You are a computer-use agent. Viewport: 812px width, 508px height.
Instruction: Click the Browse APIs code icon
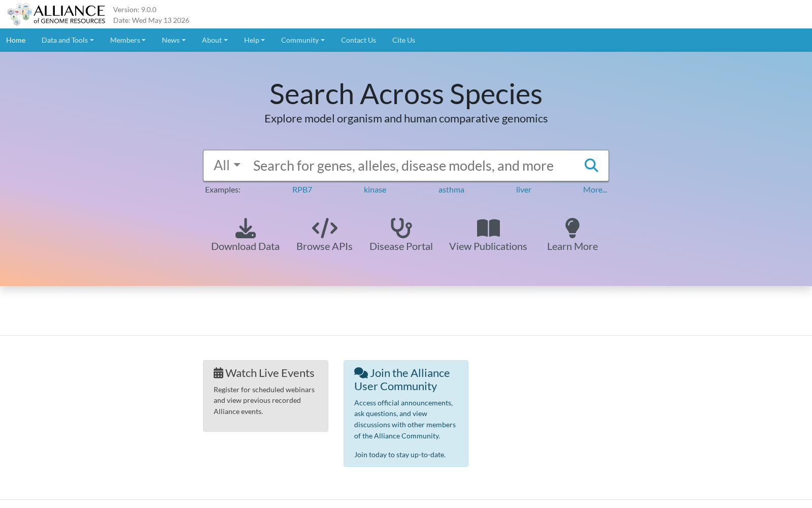point(325,228)
